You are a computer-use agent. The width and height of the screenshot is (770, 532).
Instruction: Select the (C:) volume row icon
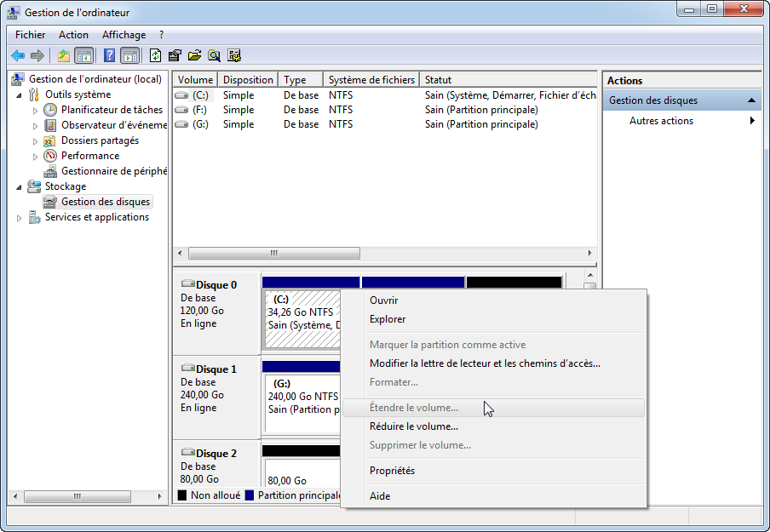tap(181, 95)
